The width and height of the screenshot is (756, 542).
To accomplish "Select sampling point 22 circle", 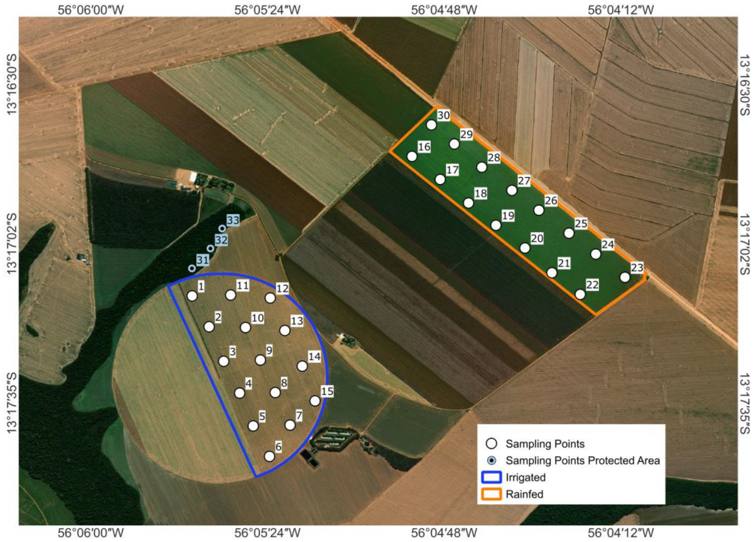I will click(580, 295).
